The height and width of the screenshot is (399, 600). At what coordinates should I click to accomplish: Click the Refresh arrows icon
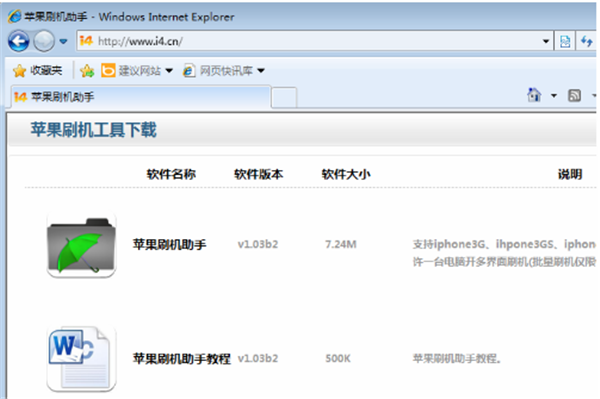(587, 41)
